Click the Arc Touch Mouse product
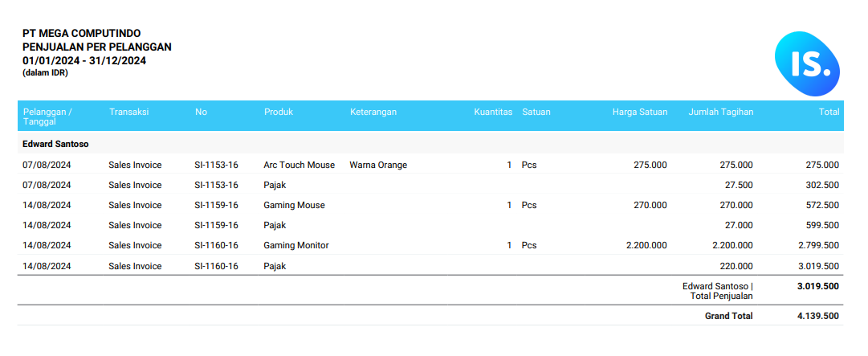868x356 pixels. pyautogui.click(x=299, y=165)
